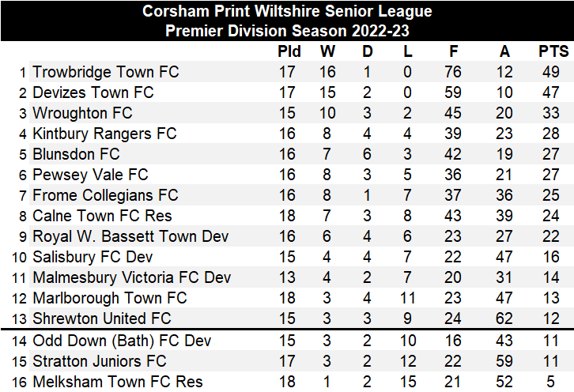The width and height of the screenshot is (574, 392).
Task: Select Royal W. Bassett Town Dev
Action: (130, 236)
